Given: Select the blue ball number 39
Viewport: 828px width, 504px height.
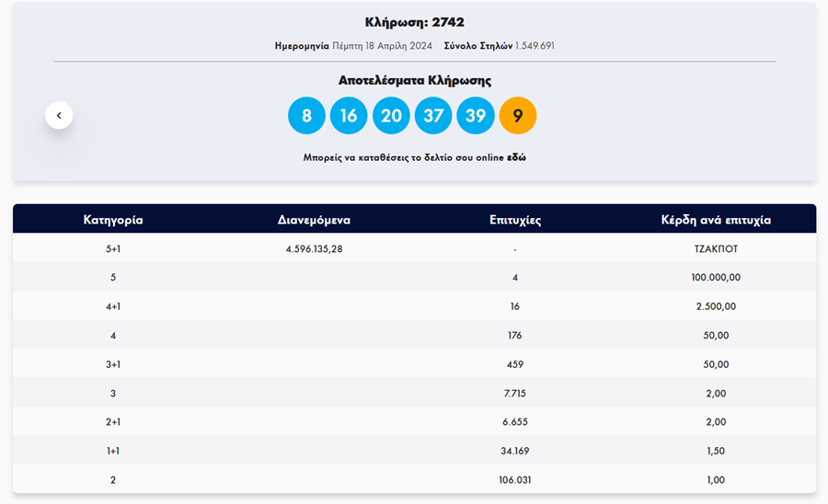Looking at the screenshot, I should (476, 116).
